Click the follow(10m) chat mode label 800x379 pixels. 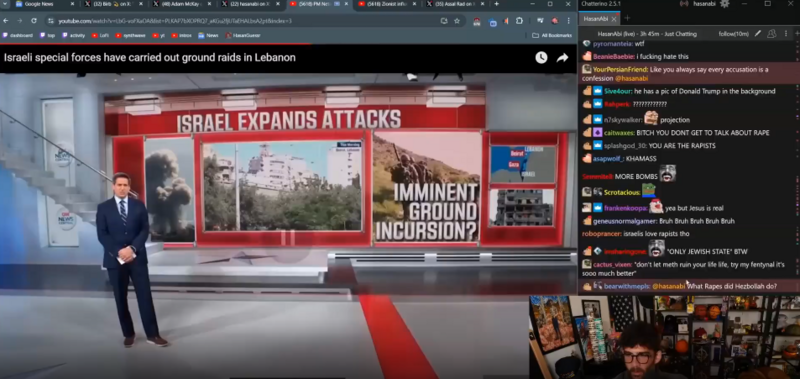point(733,34)
